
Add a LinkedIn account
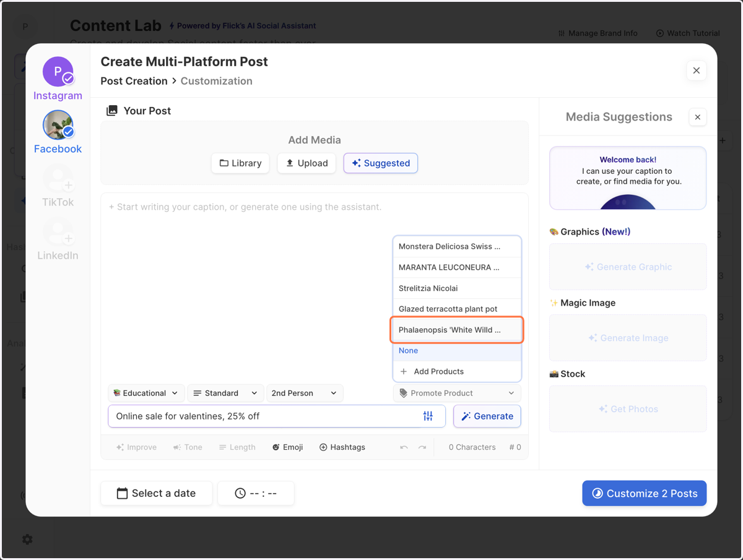tap(58, 233)
